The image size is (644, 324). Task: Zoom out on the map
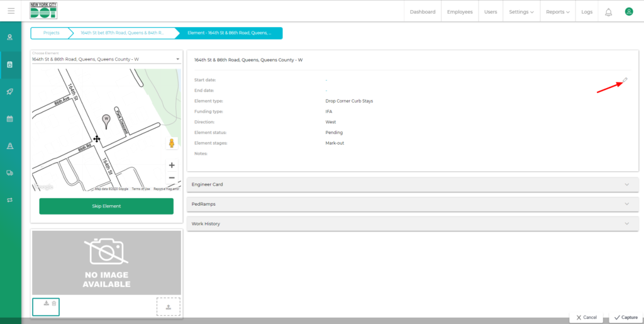172,177
